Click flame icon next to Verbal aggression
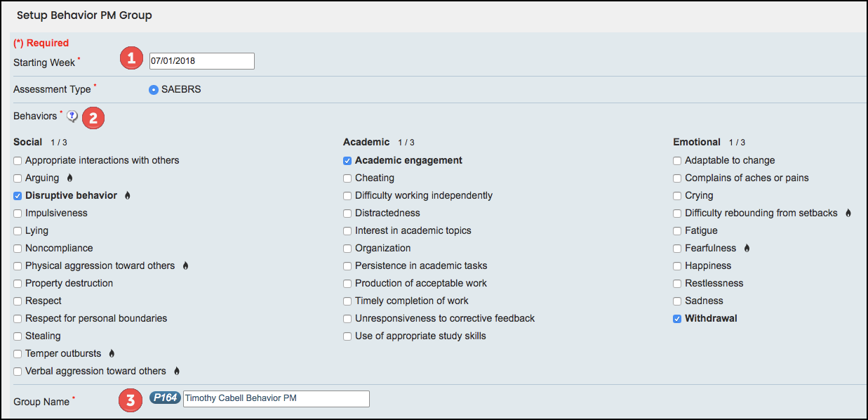This screenshot has height=420, width=868. coord(177,371)
